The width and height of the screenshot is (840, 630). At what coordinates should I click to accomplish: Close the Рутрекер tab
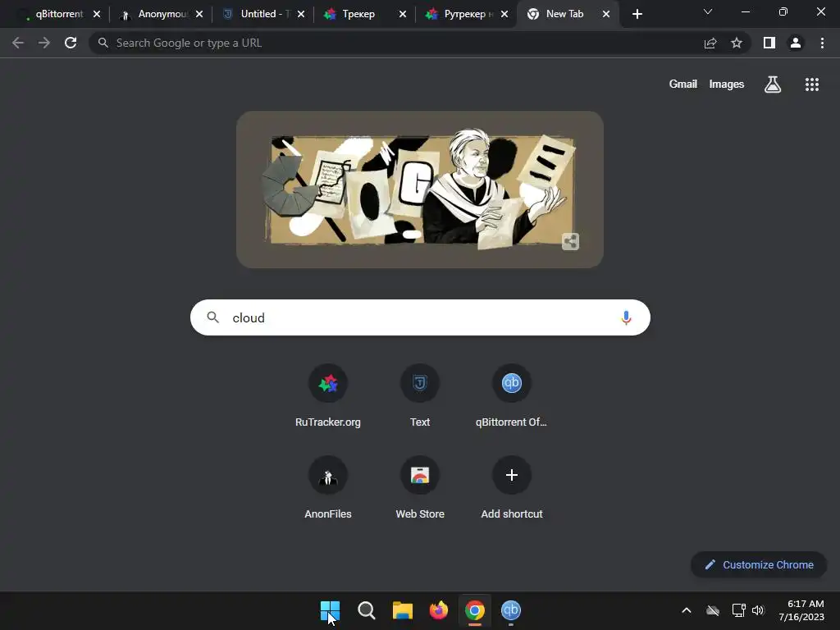(504, 14)
